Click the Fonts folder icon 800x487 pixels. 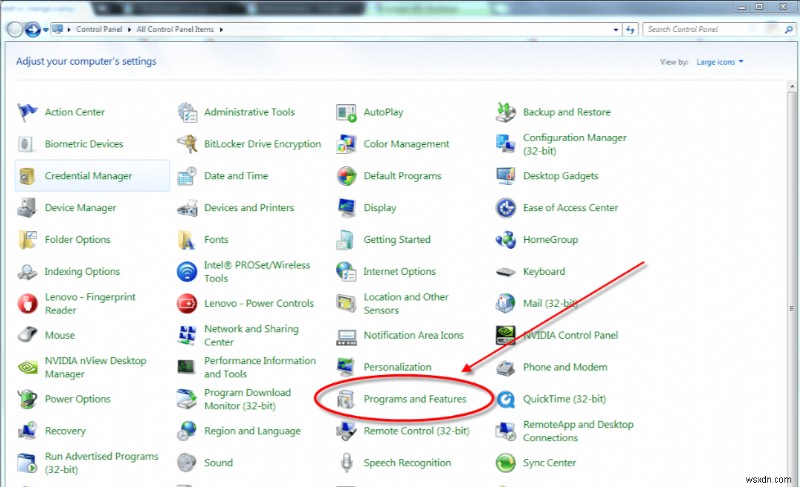(187, 240)
